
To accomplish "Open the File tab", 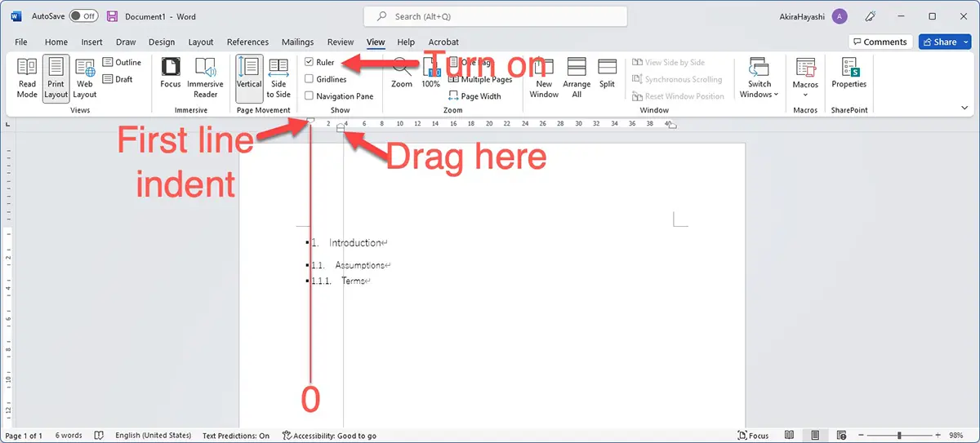I will pyautogui.click(x=21, y=42).
